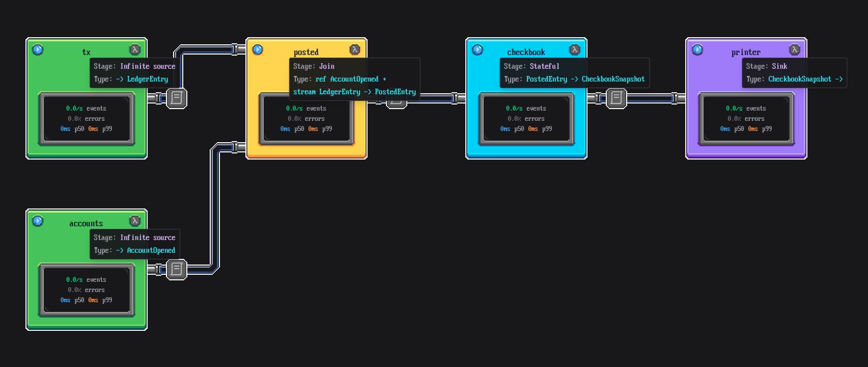Select "Type: CheckbookSnapshot ->" in printer tooltip
Screen dimensions: 868x367
click(795, 79)
